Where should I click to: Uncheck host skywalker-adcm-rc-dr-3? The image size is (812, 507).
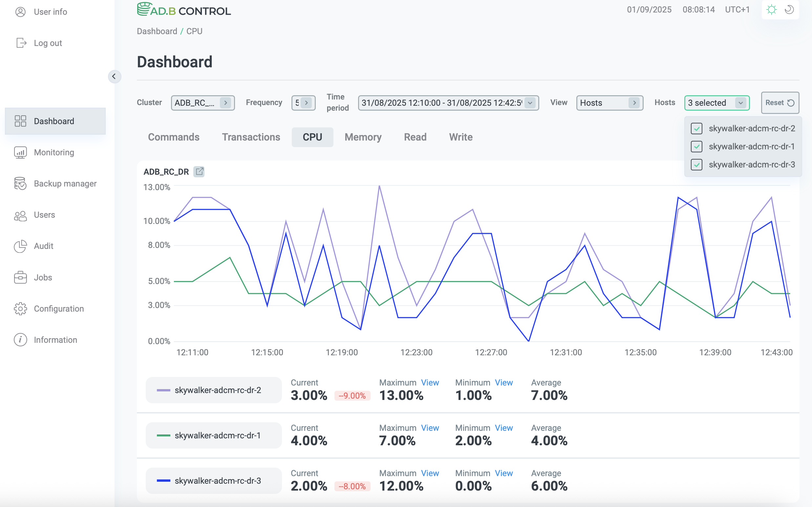click(x=697, y=165)
